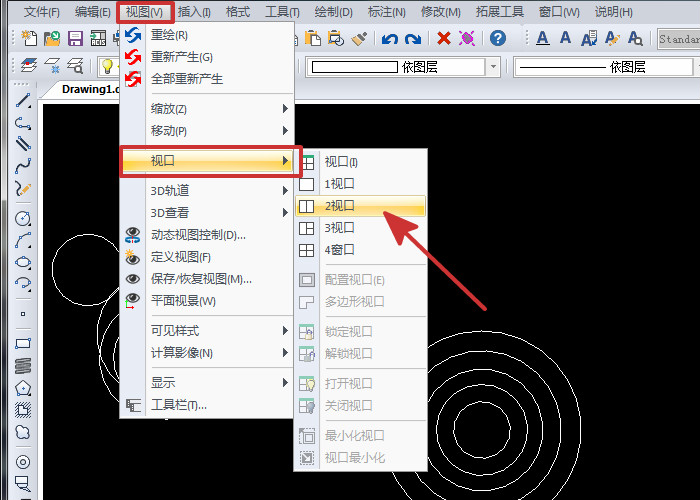Open Help with the question mark icon
Viewport: 700px width, 500px height.
click(498, 38)
